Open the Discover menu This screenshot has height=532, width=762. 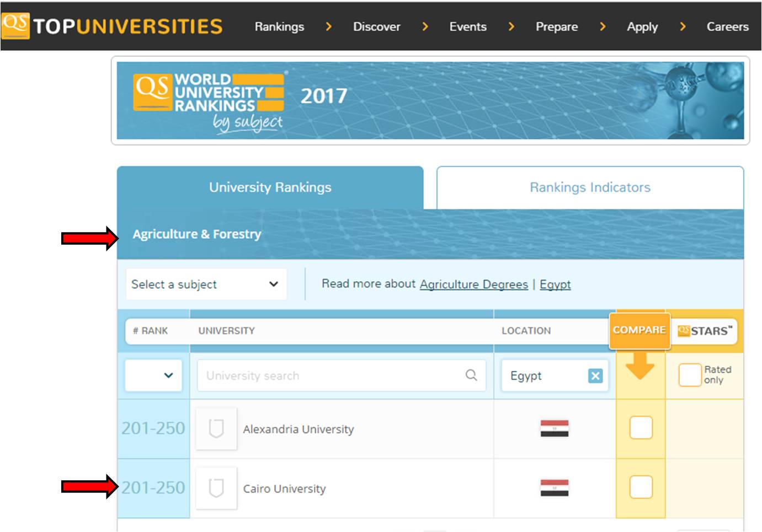[x=377, y=26]
